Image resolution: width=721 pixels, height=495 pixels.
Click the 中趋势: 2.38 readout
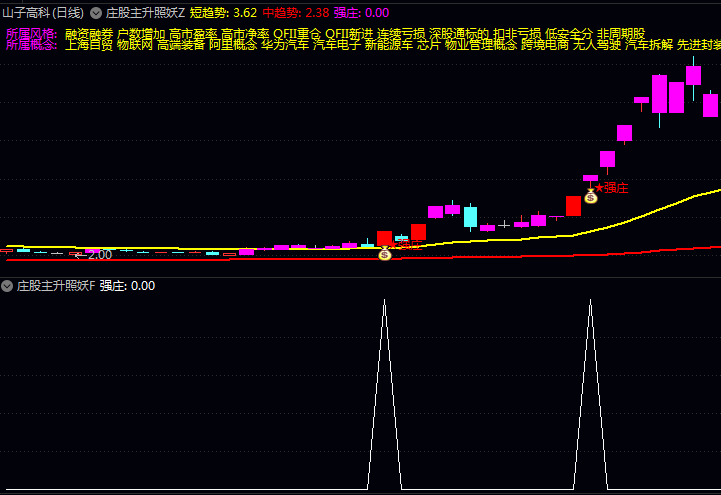click(296, 13)
